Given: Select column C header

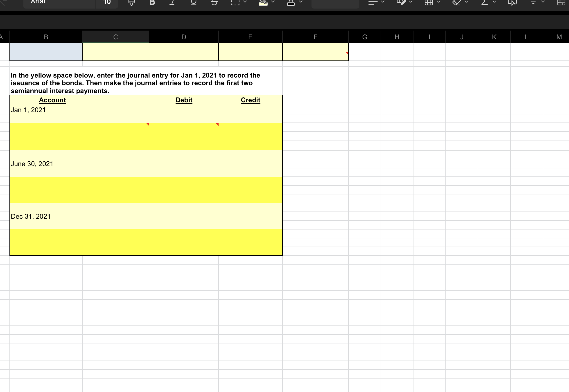Looking at the screenshot, I should (x=115, y=37).
